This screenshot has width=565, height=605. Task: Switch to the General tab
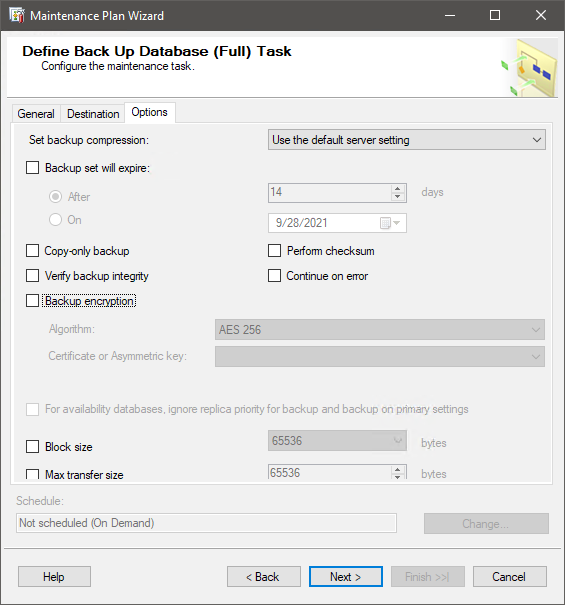click(x=36, y=114)
